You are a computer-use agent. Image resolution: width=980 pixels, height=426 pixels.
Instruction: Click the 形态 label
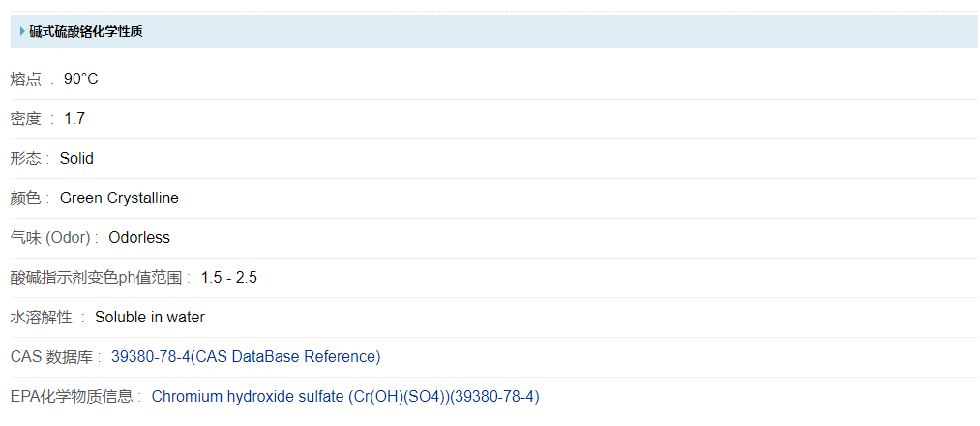[26, 159]
